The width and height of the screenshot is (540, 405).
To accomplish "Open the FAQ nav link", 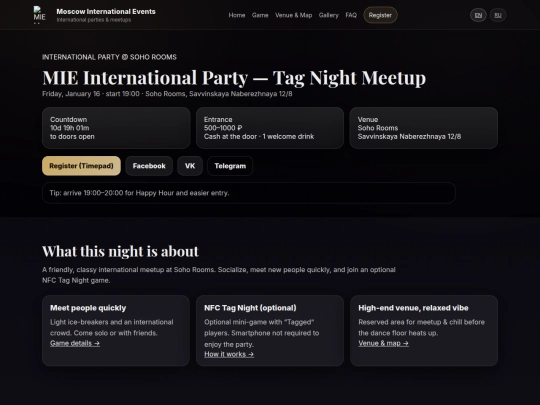I will coord(351,15).
